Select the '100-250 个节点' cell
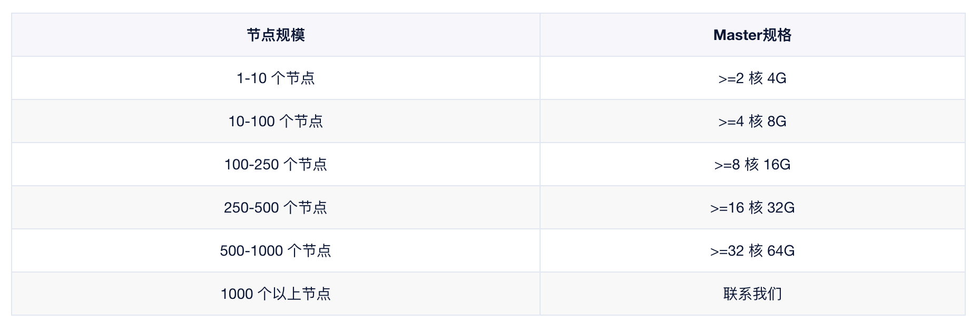This screenshot has height=322, width=980. click(276, 165)
